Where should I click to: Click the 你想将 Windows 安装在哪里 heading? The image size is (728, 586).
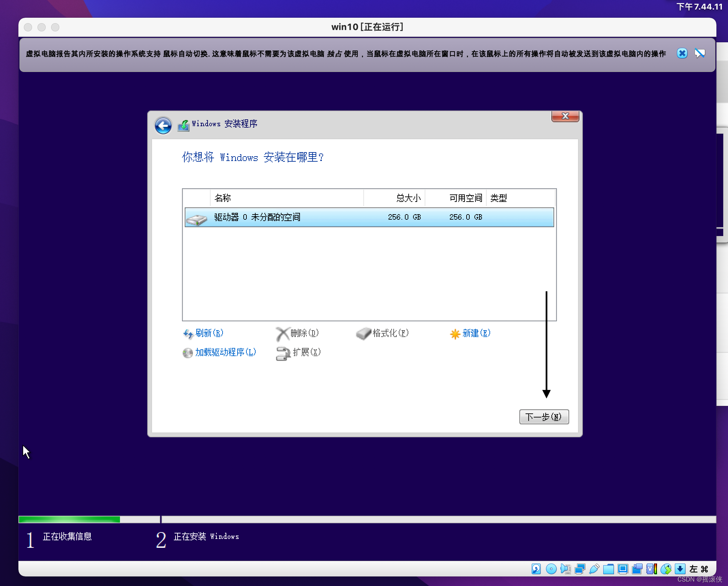tap(253, 157)
